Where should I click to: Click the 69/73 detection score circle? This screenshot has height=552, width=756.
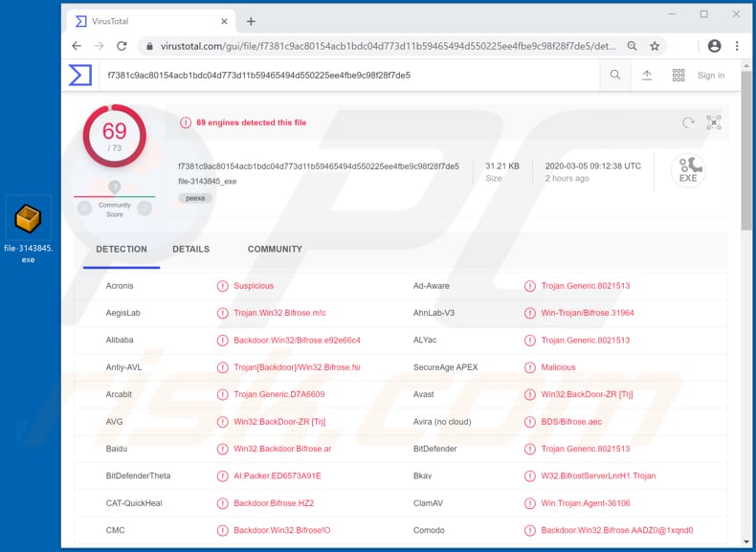coord(114,136)
